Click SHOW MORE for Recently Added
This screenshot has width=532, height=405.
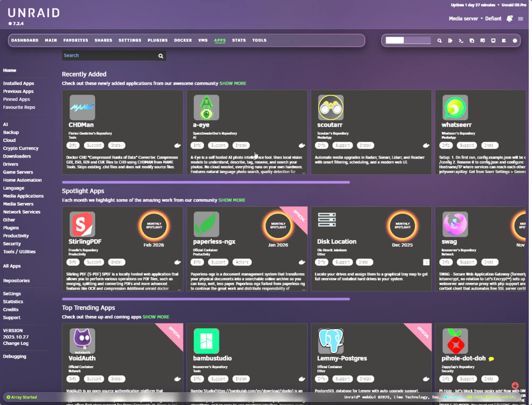coord(233,84)
